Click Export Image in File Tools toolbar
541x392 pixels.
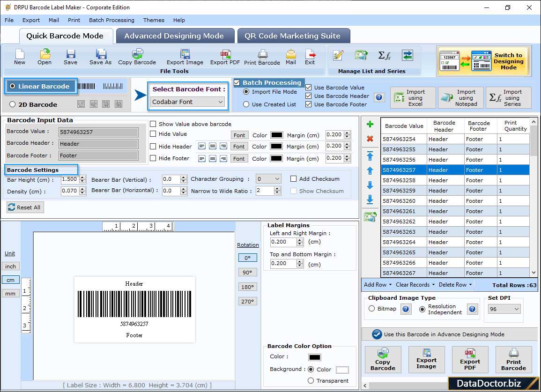[185, 57]
